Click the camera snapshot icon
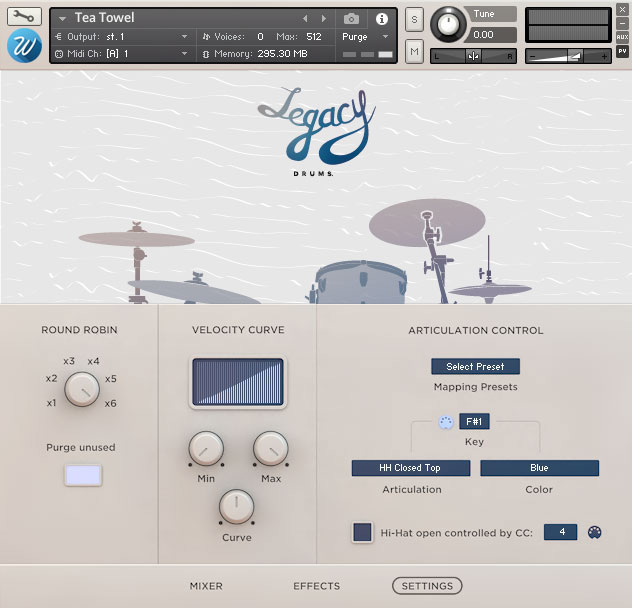The width and height of the screenshot is (632, 608). (x=351, y=19)
